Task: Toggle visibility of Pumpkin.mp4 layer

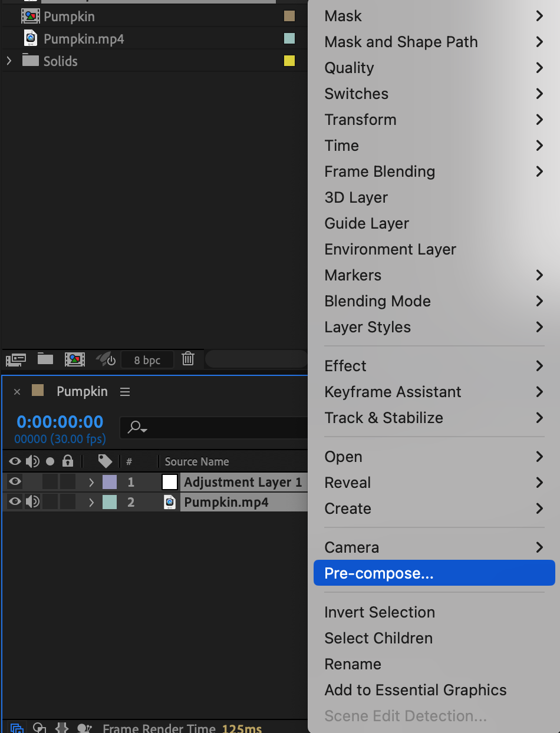Action: pyautogui.click(x=15, y=502)
